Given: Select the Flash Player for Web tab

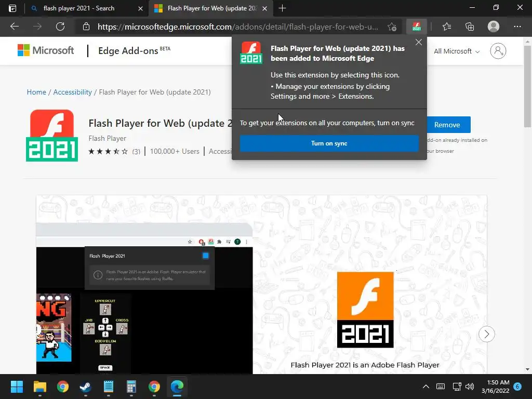Looking at the screenshot, I should [x=211, y=8].
